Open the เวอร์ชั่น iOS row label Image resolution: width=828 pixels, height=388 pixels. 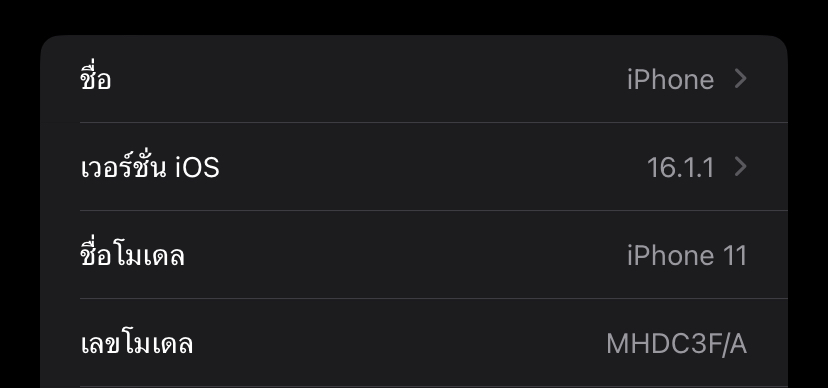[x=150, y=166]
